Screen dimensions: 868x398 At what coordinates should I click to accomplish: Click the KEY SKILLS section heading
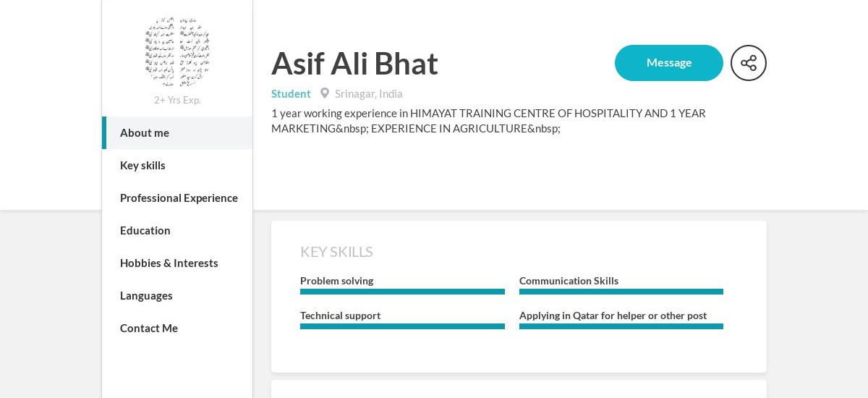(336, 252)
